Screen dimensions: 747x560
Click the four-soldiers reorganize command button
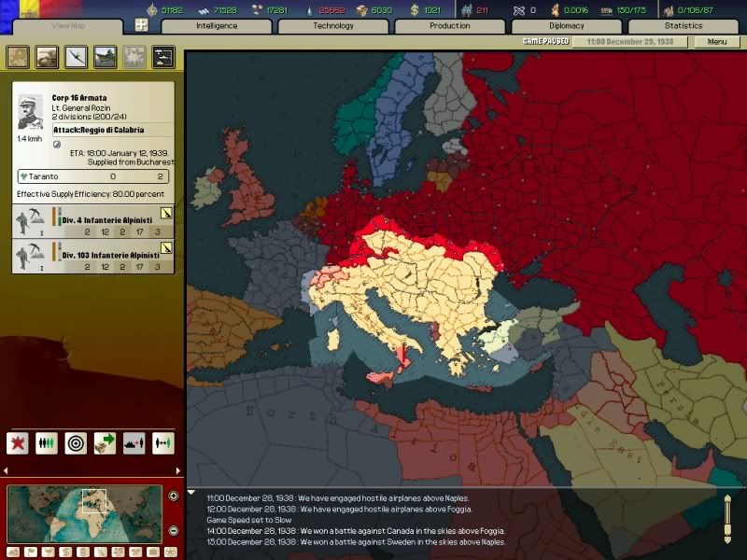tap(47, 443)
